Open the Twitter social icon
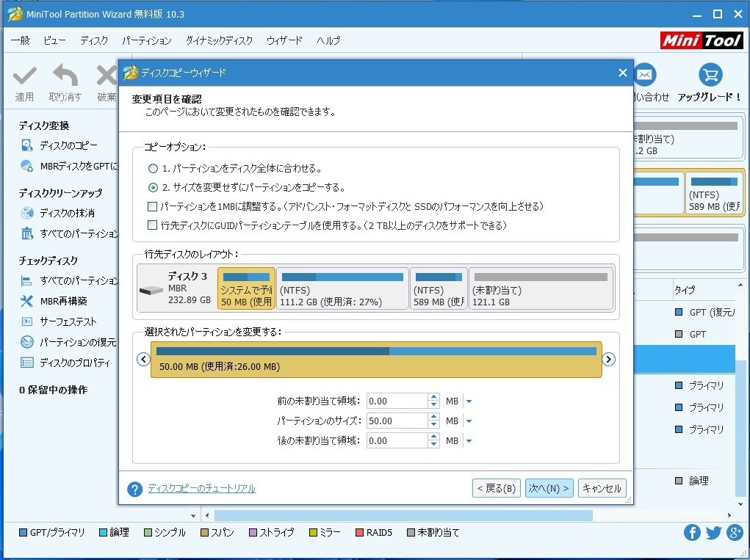The image size is (750, 560). click(x=713, y=533)
